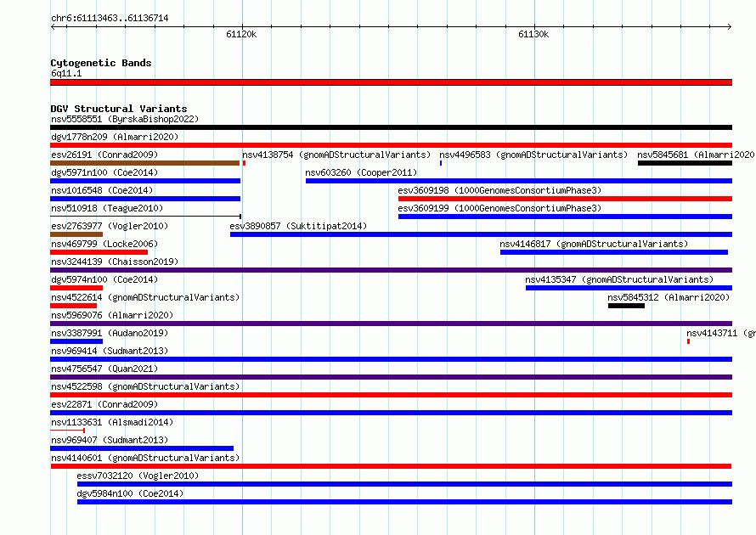Click the blue nsv969407 variant bar
Image resolution: width=756 pixels, height=535 pixels.
142,448
